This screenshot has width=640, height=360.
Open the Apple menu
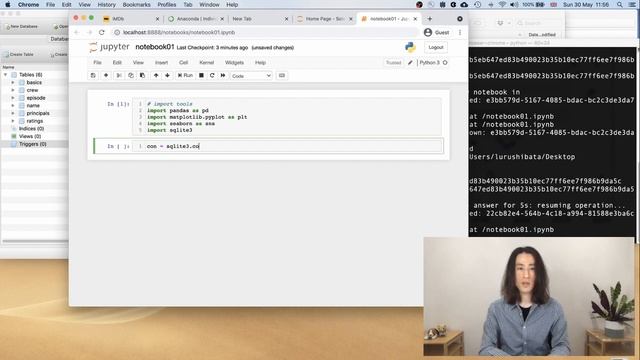pyautogui.click(x=8, y=5)
